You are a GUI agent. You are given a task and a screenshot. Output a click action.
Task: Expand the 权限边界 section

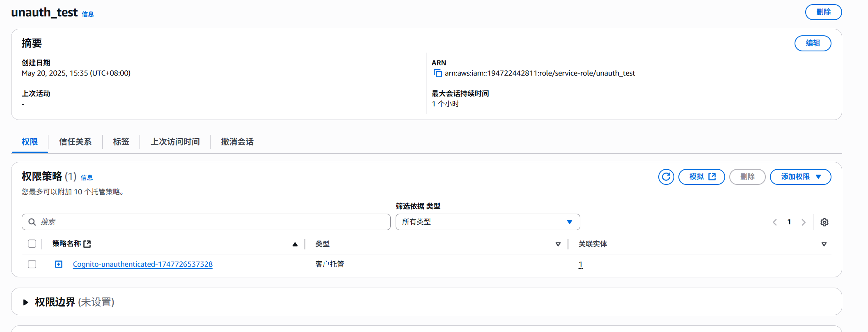pyautogui.click(x=26, y=302)
